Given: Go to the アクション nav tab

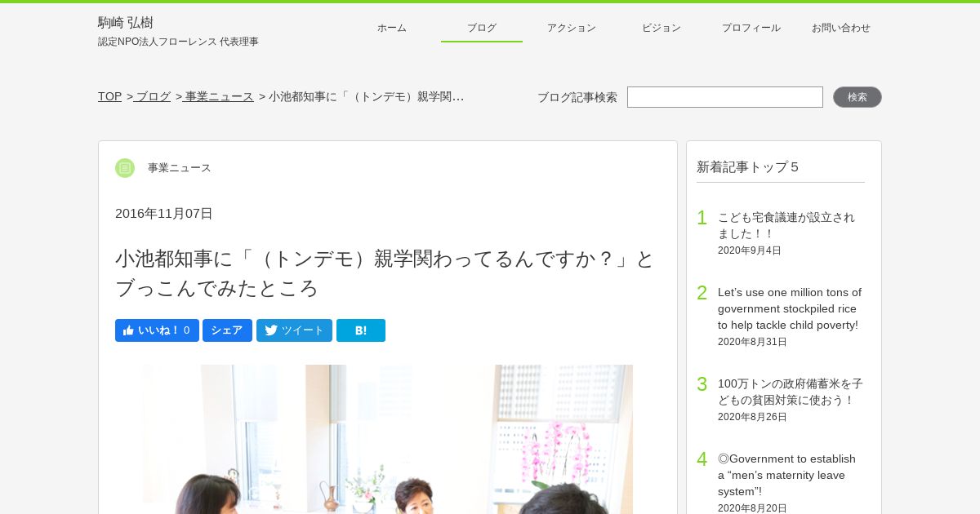Looking at the screenshot, I should [x=572, y=28].
